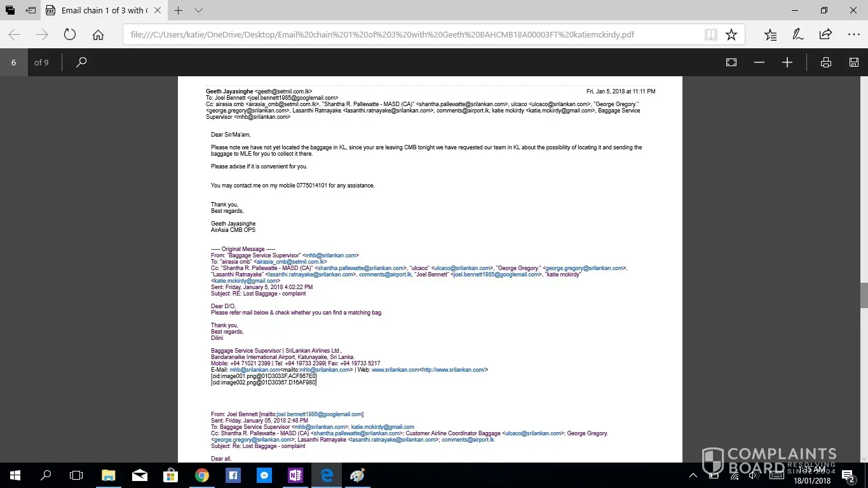Open a new tab

[x=179, y=11]
